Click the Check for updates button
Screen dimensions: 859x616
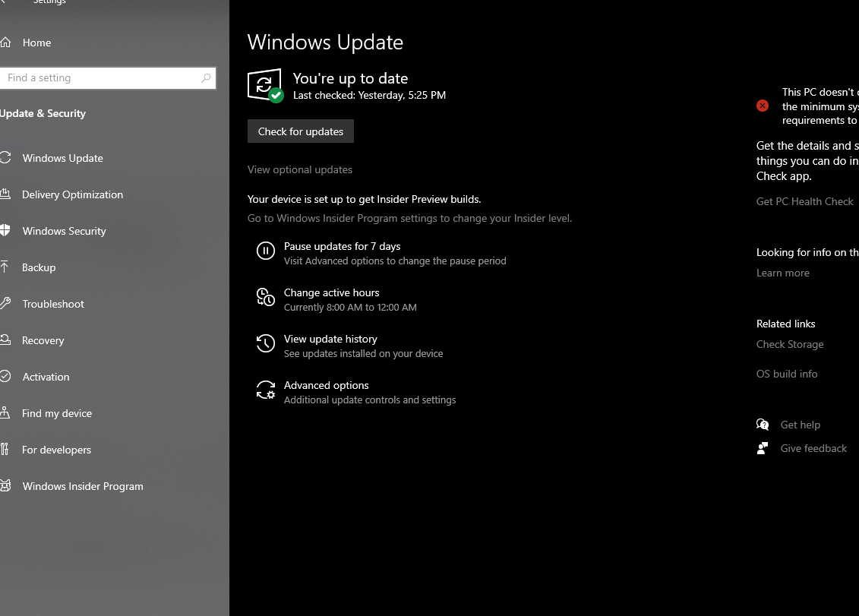(x=301, y=131)
